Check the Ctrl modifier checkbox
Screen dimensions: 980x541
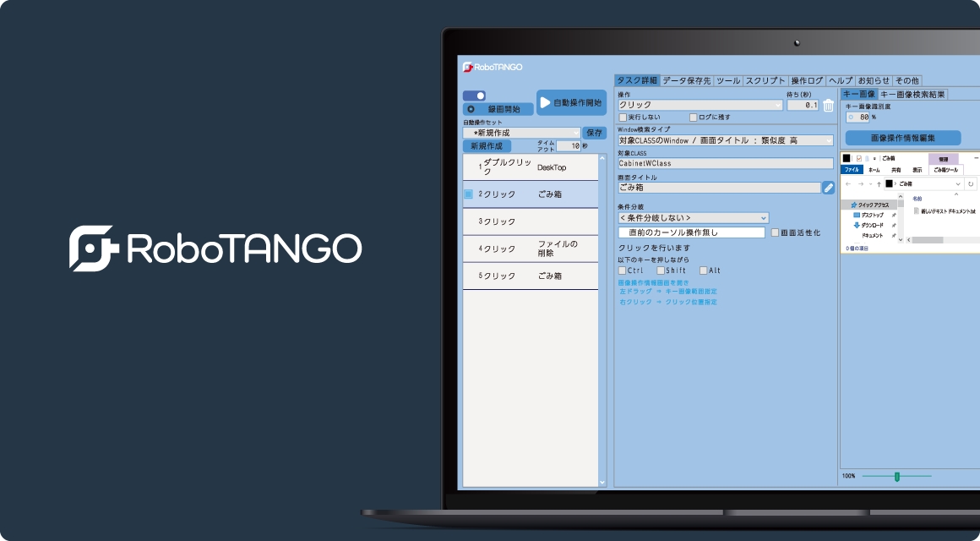click(623, 270)
